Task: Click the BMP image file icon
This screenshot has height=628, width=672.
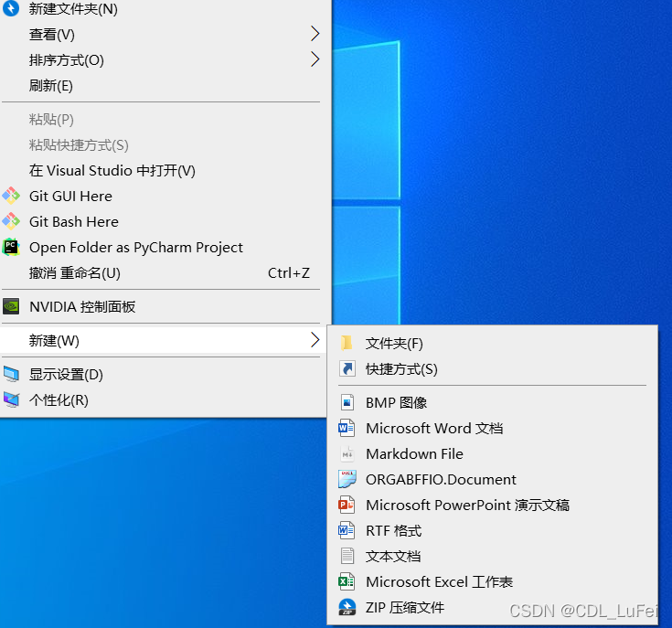Action: tap(347, 403)
